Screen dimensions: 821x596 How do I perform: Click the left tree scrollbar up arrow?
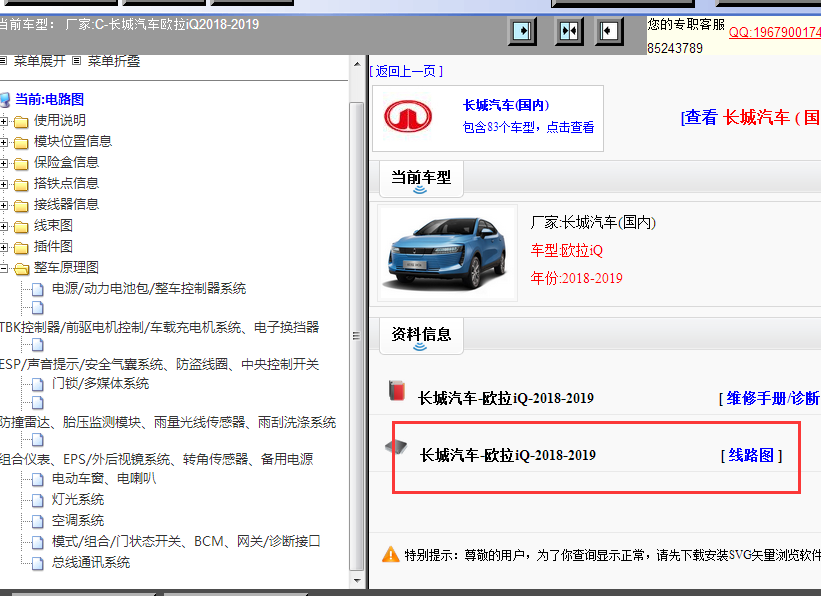tap(357, 65)
